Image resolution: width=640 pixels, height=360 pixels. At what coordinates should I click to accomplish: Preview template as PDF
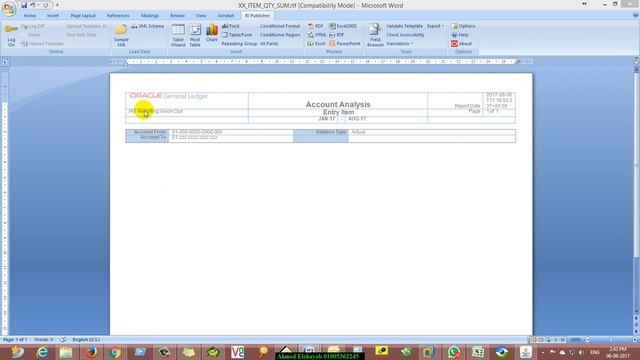coord(316,26)
